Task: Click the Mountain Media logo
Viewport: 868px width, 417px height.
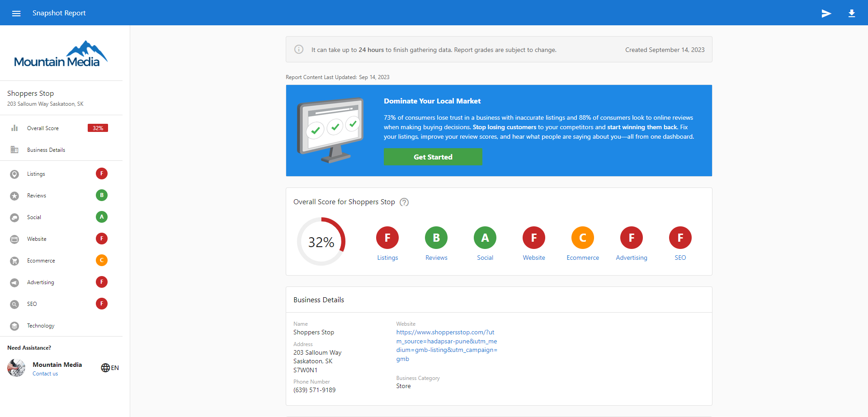Action: (61, 54)
